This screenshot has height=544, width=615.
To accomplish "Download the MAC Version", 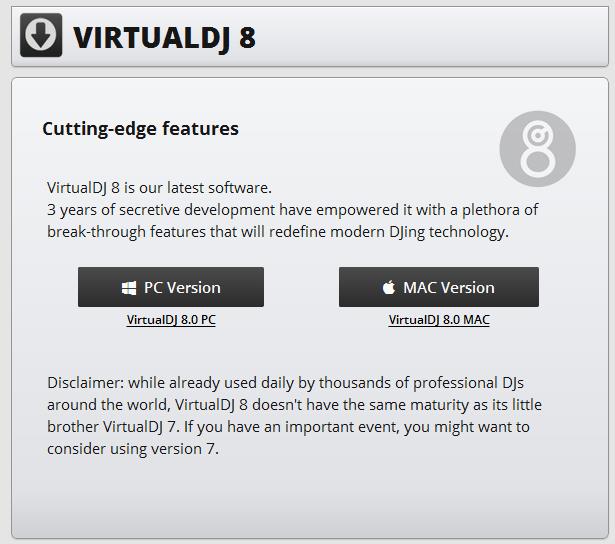I will 439,287.
